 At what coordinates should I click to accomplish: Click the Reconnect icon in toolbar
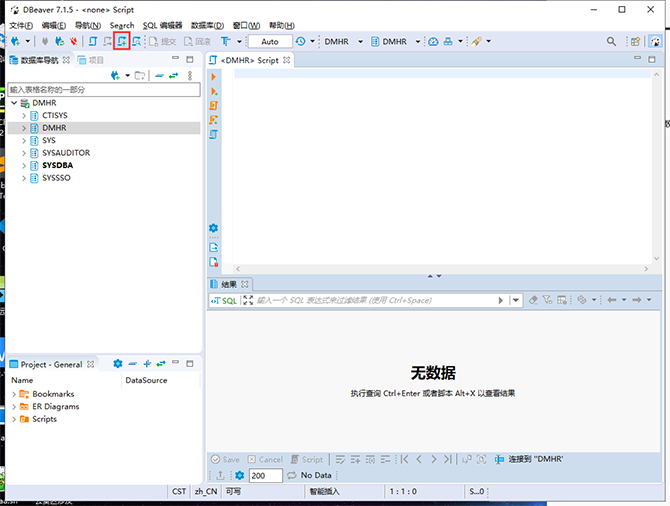(59, 41)
